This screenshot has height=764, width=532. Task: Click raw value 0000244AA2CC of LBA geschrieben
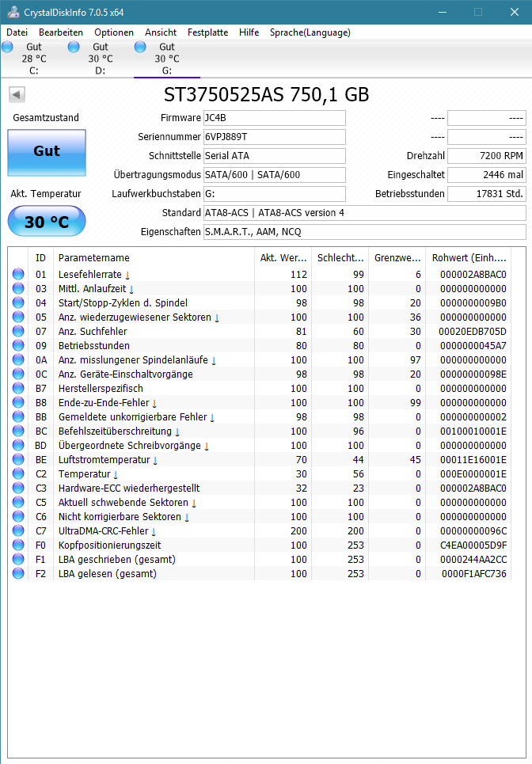coord(473,560)
